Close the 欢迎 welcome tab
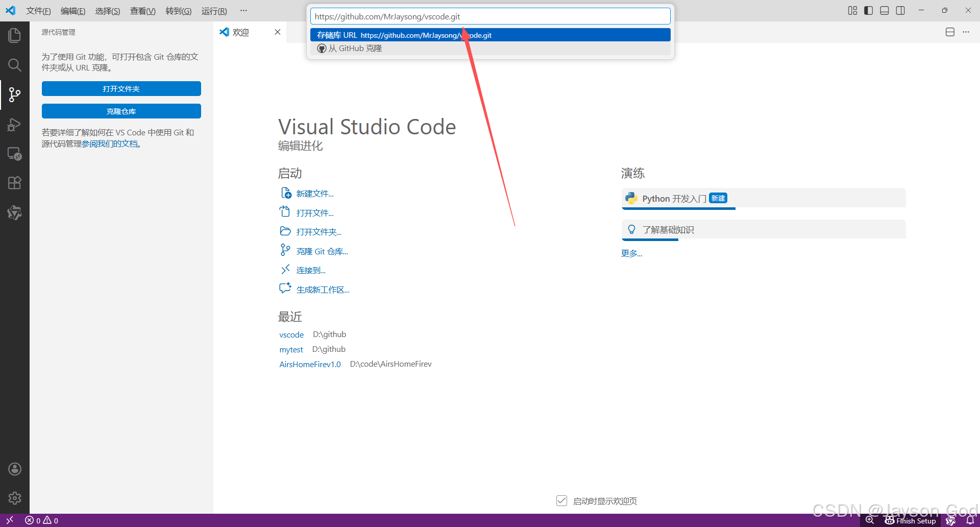The image size is (980, 527). click(278, 32)
